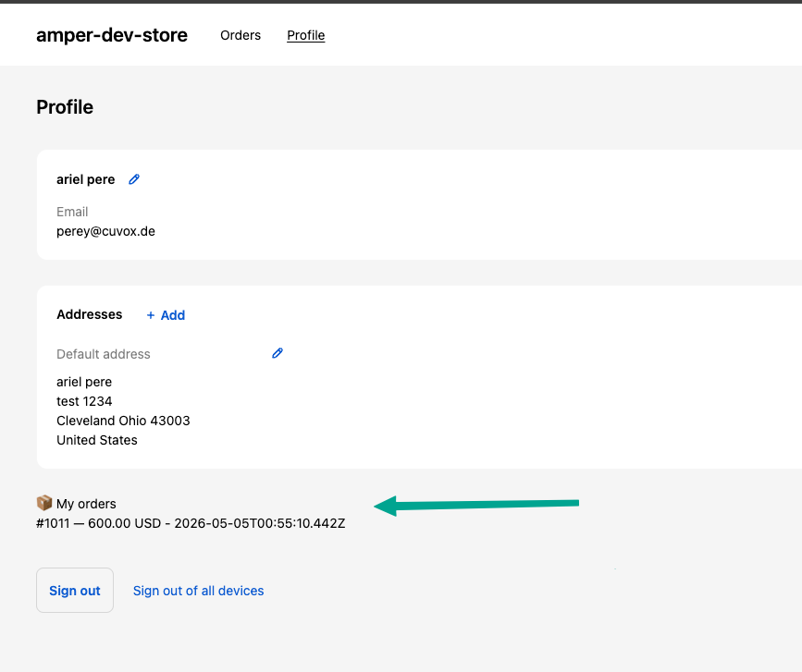Sign out of all devices link
The image size is (802, 672).
pos(199,591)
